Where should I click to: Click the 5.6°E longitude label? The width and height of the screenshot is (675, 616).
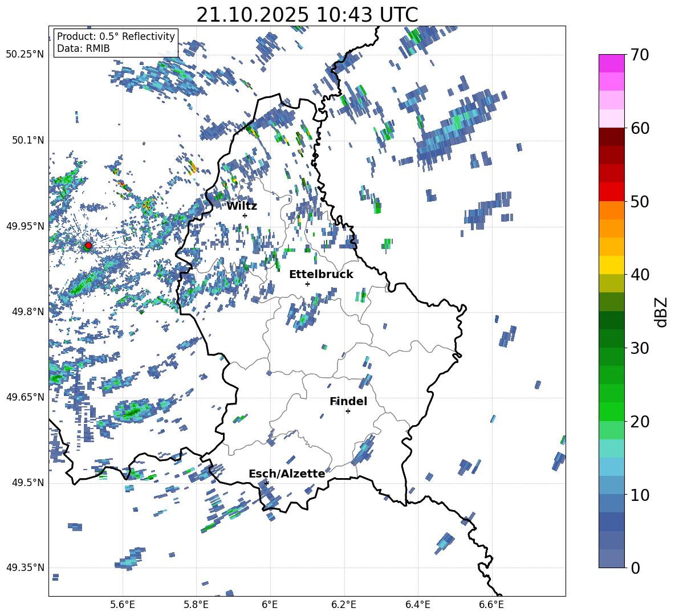point(123,605)
